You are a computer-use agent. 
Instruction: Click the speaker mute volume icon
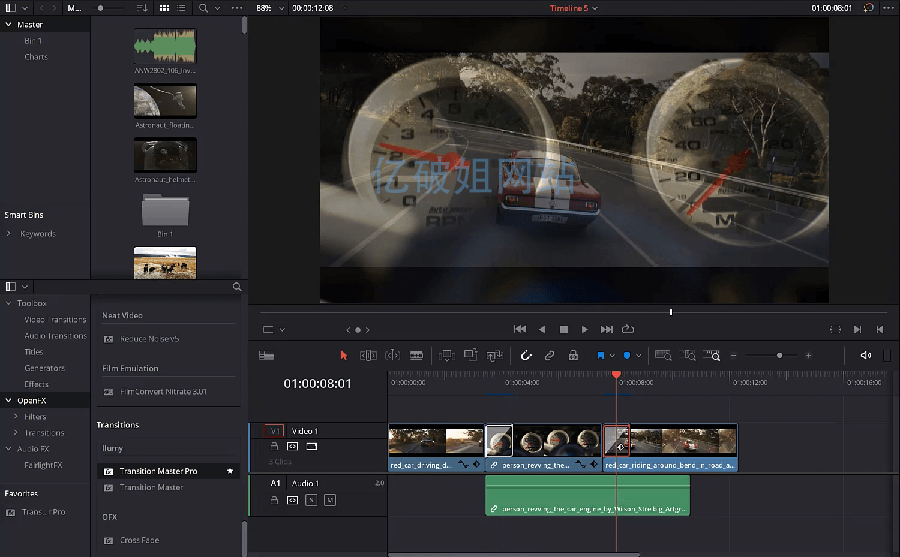click(x=865, y=355)
